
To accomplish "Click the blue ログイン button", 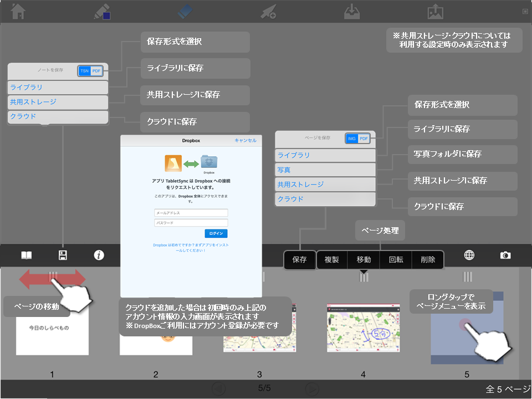I will [216, 234].
